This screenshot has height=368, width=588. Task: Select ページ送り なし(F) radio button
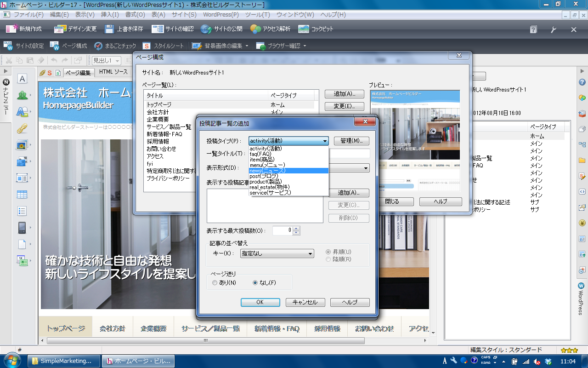(x=255, y=283)
